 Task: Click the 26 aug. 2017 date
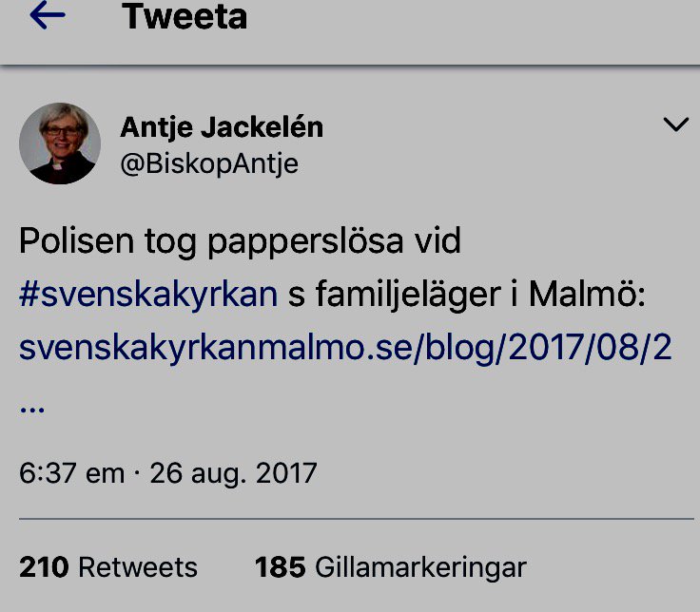[233, 473]
